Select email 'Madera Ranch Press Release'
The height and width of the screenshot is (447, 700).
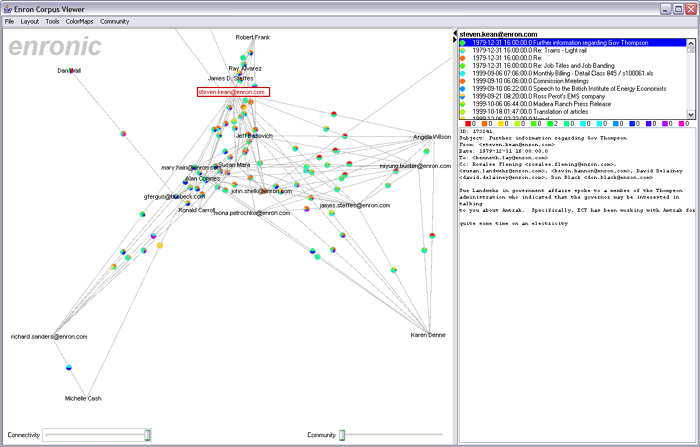point(573,104)
